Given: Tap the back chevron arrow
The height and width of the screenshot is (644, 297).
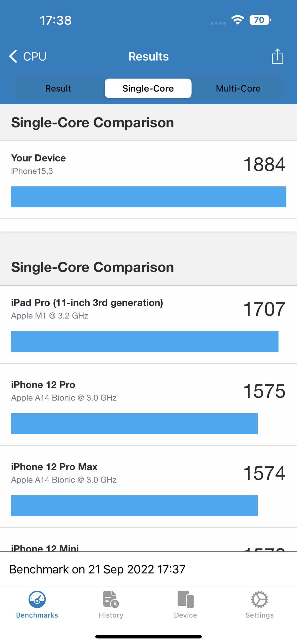Looking at the screenshot, I should pos(13,56).
